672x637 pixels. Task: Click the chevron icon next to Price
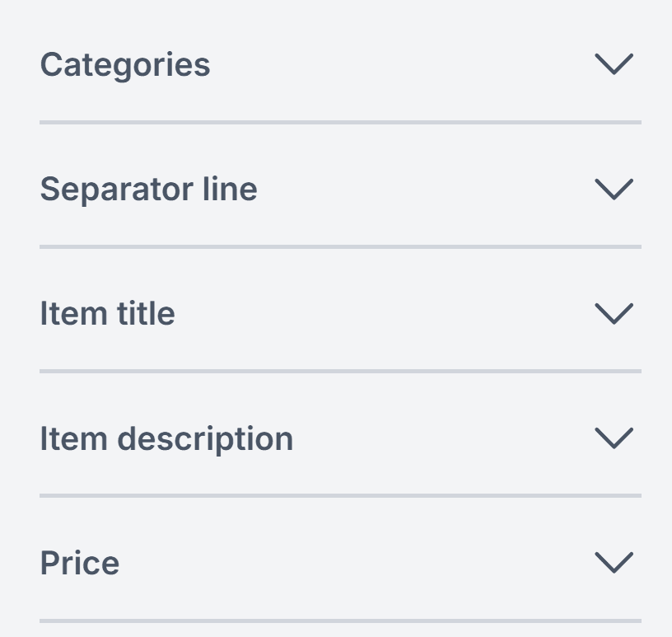point(614,563)
